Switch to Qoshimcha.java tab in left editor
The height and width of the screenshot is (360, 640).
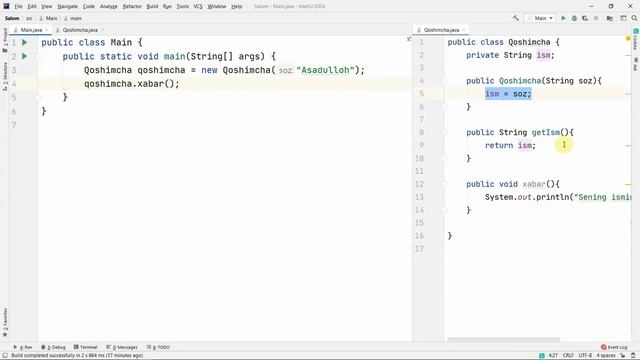tap(80, 30)
